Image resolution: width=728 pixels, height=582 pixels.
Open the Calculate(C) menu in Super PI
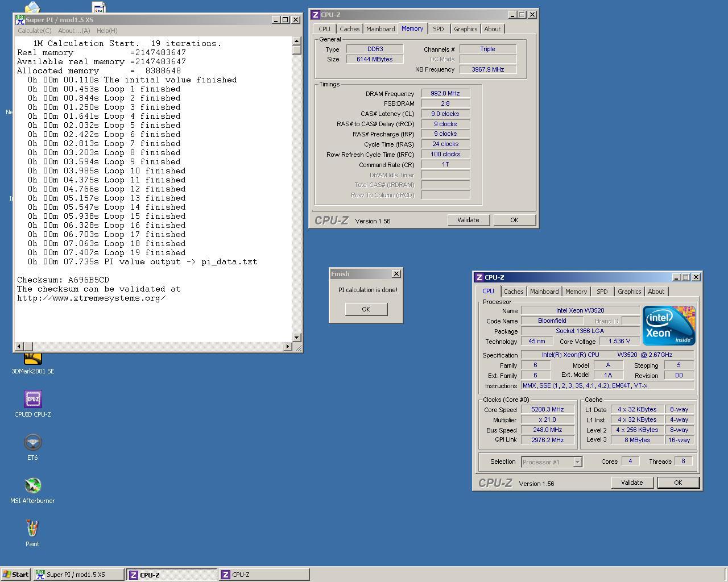coord(35,31)
